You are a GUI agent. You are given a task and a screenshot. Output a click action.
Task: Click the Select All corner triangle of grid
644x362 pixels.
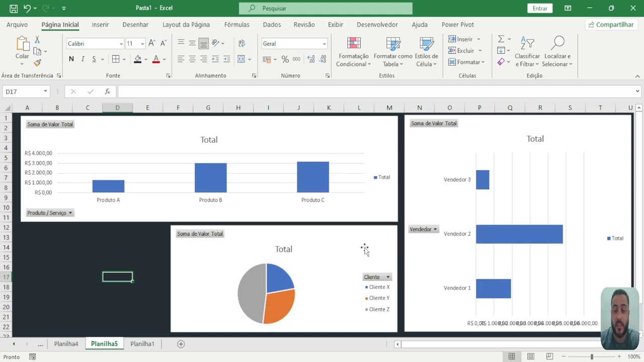(8, 108)
